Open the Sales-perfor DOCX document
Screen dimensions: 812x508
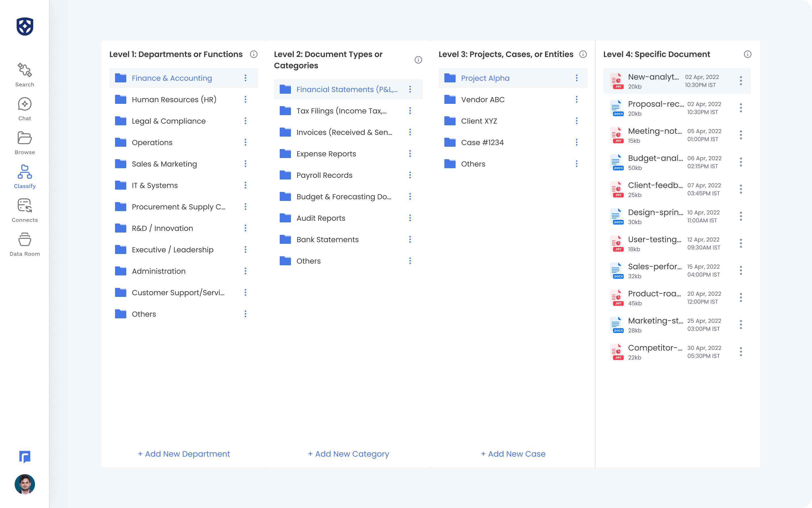(x=677, y=271)
